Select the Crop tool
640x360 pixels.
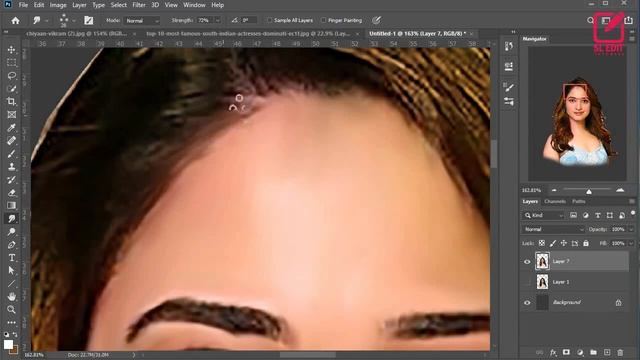tap(11, 102)
